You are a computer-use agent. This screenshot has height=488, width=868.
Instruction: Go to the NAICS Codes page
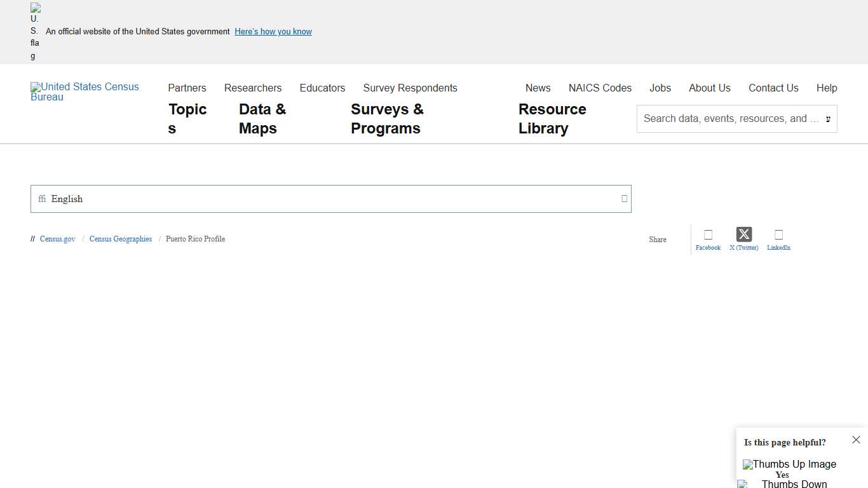[600, 88]
